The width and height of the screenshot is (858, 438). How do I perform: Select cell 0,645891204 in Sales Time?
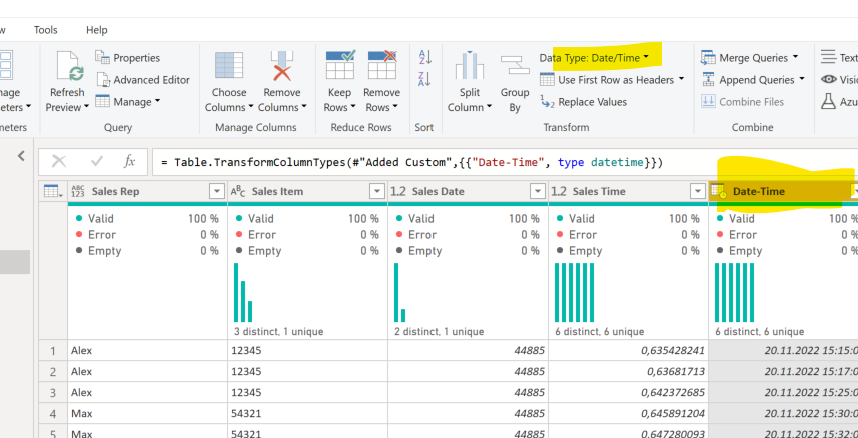coord(628,413)
